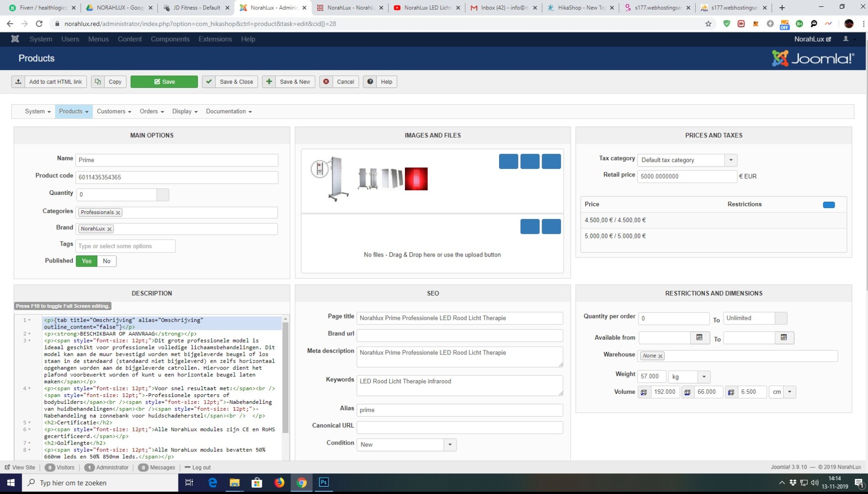The image size is (868, 494).
Task: Open the Extensions menu in top bar
Action: click(x=215, y=39)
